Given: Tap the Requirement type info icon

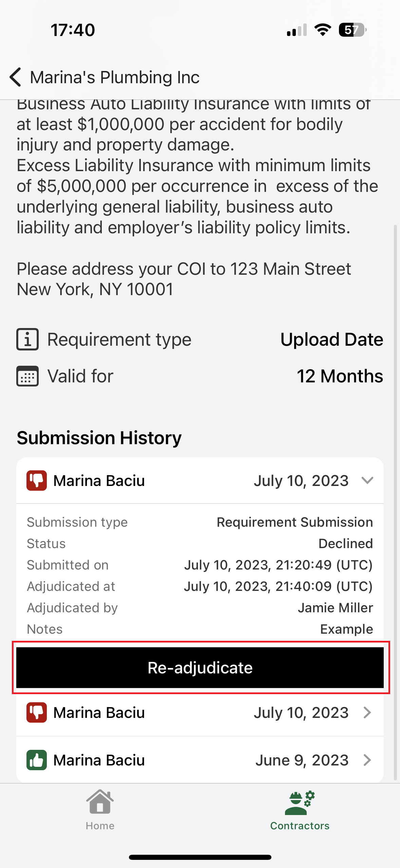Looking at the screenshot, I should (27, 339).
